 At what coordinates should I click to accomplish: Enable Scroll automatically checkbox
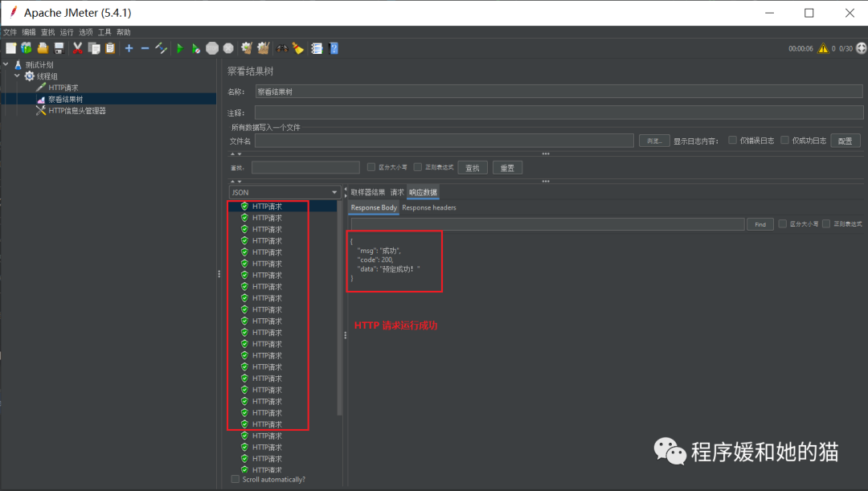[235, 480]
